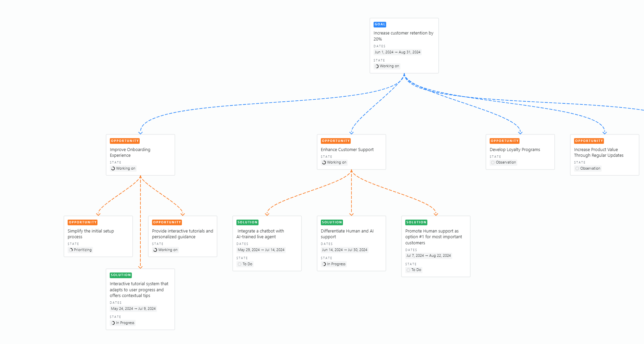644x344 pixels.
Task: Click the Working on state of the goal card
Action: [x=387, y=66]
